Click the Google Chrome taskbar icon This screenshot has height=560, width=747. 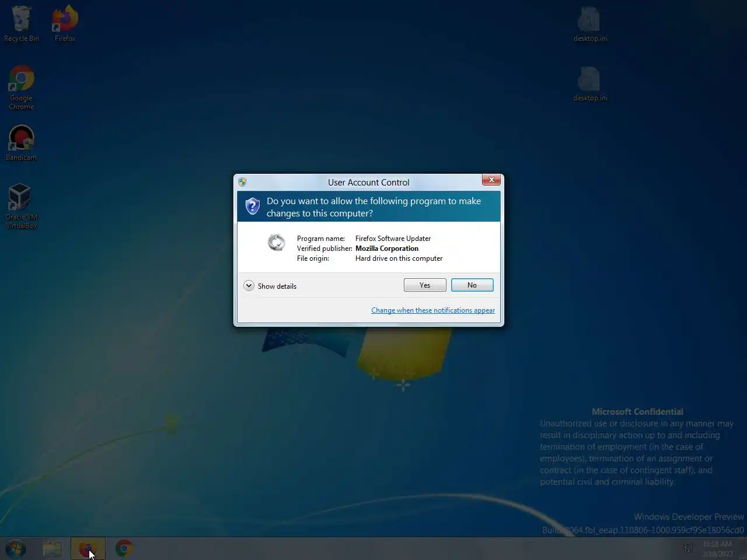(124, 549)
